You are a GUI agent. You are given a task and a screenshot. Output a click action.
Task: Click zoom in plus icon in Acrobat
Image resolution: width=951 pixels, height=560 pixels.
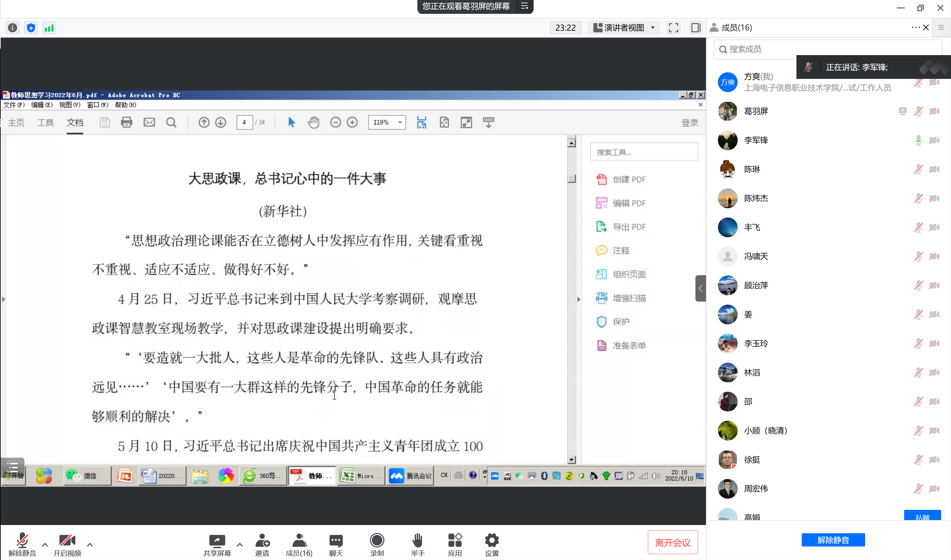tap(352, 122)
